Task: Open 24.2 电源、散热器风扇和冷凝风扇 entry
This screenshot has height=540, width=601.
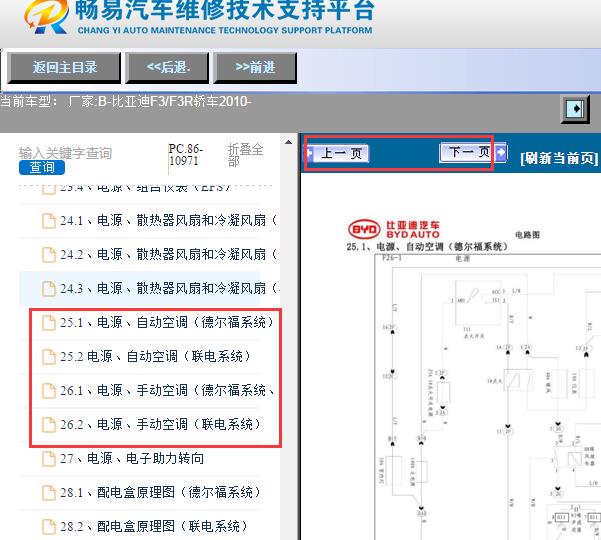Action: click(x=168, y=254)
